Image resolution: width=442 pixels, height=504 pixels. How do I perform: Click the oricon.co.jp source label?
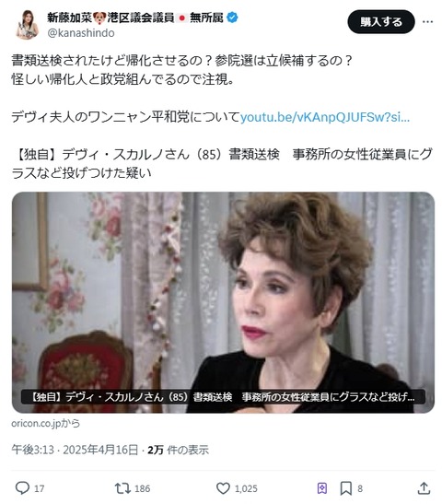(x=45, y=423)
